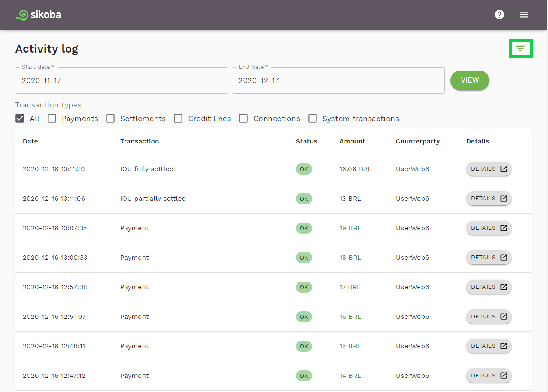Viewport: 548px width, 392px height.
Task: Open DETAILS for the 15 BRL payment
Action: [489, 346]
